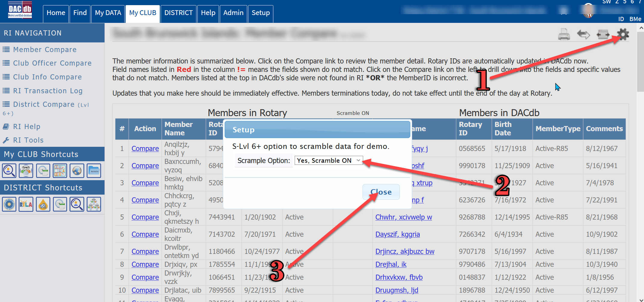This screenshot has width=644, height=302.
Task: Open RI Tools link
Action: 28,140
